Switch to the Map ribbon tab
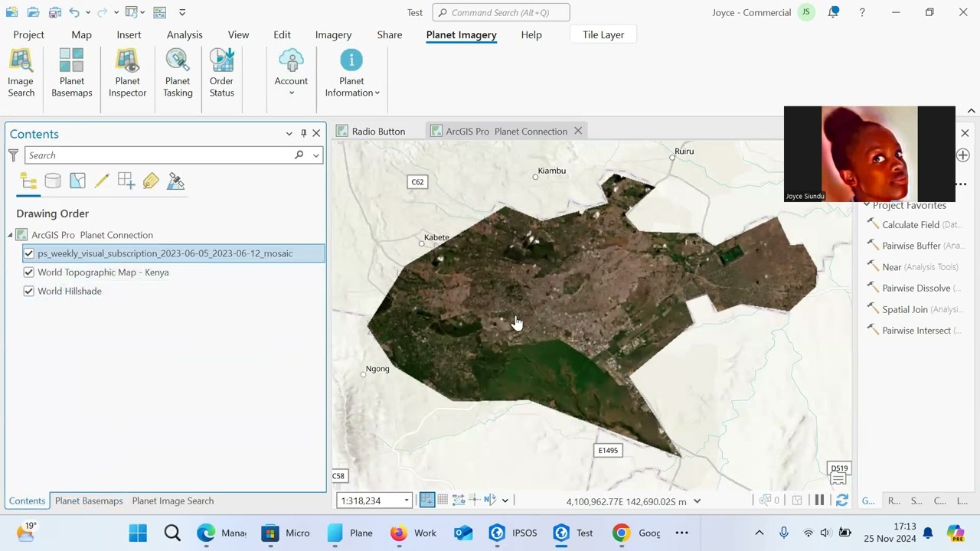 pyautogui.click(x=81, y=34)
